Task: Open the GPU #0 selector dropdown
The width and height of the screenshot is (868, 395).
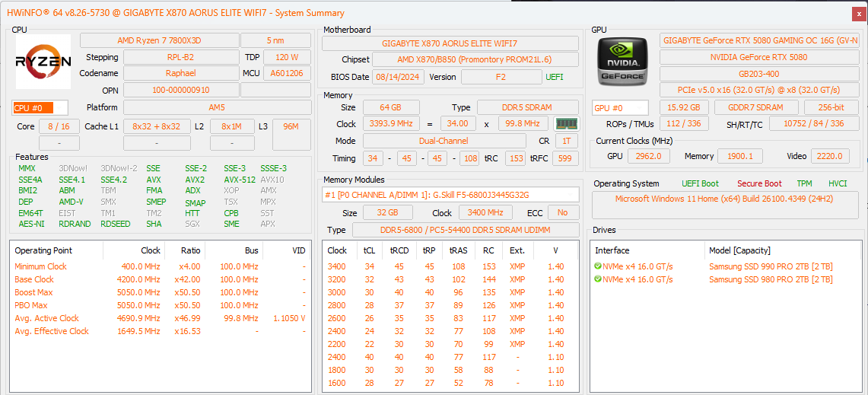Action: [620, 108]
